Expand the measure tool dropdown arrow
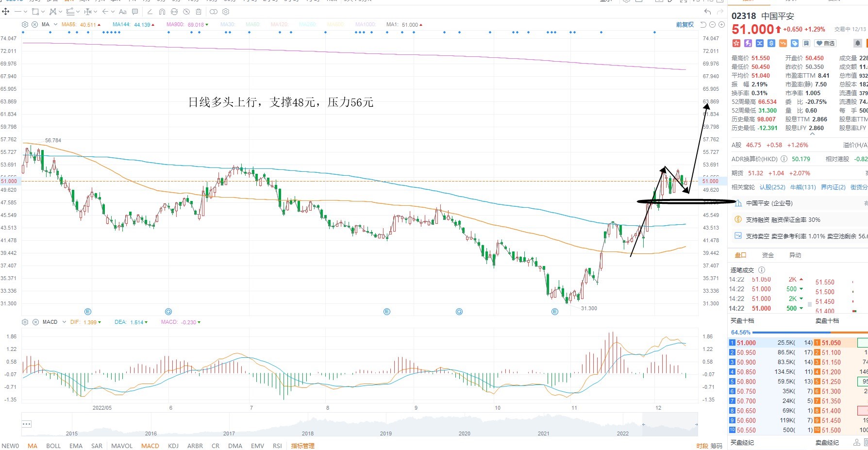 click(x=95, y=12)
